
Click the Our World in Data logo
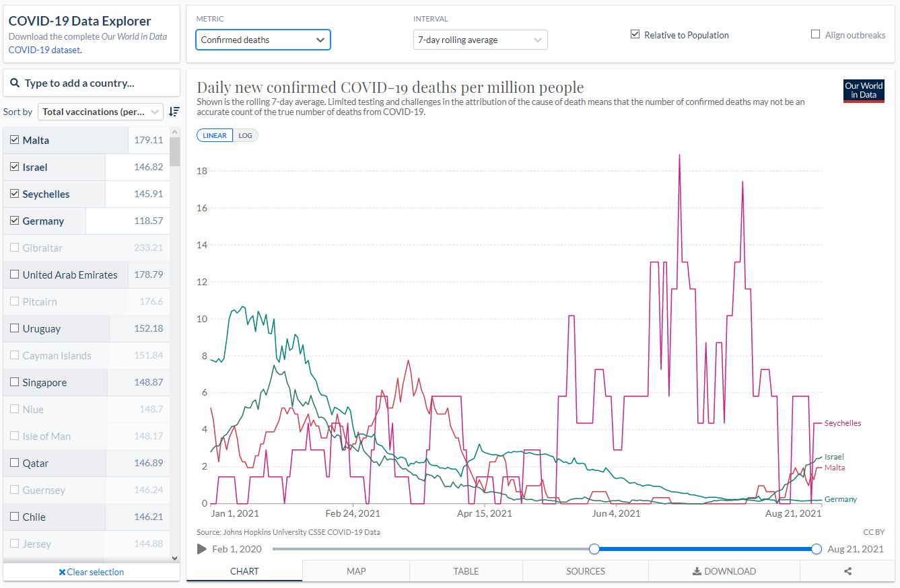coord(864,91)
